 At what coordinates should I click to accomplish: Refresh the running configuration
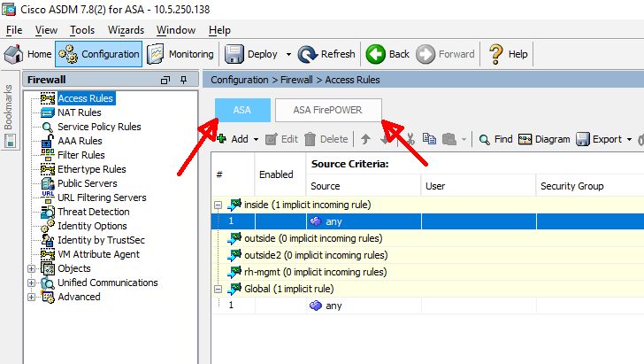pyautogui.click(x=326, y=54)
